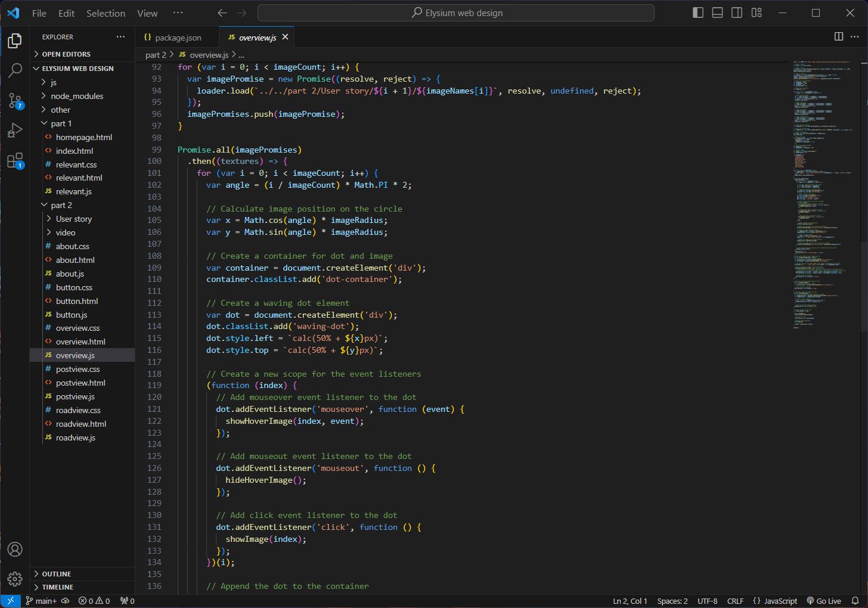Open the Run and Debug view

(15, 131)
